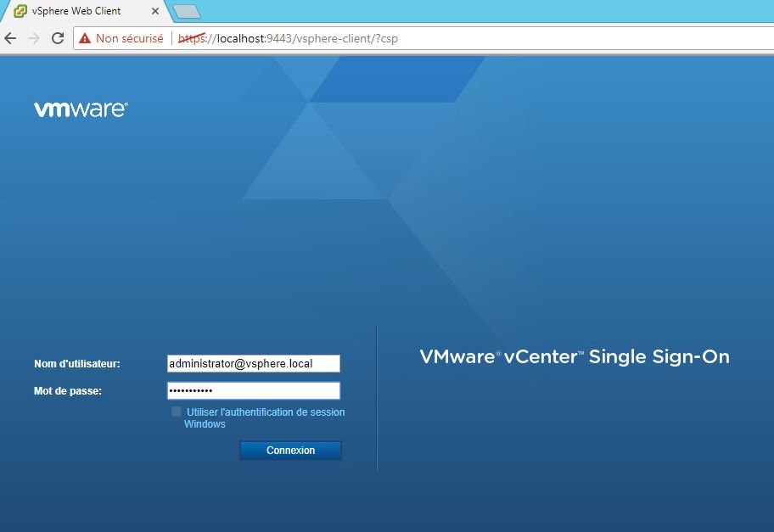Click the "Non sécurisé" warning label
The width and height of the screenshot is (774, 532).
click(129, 38)
